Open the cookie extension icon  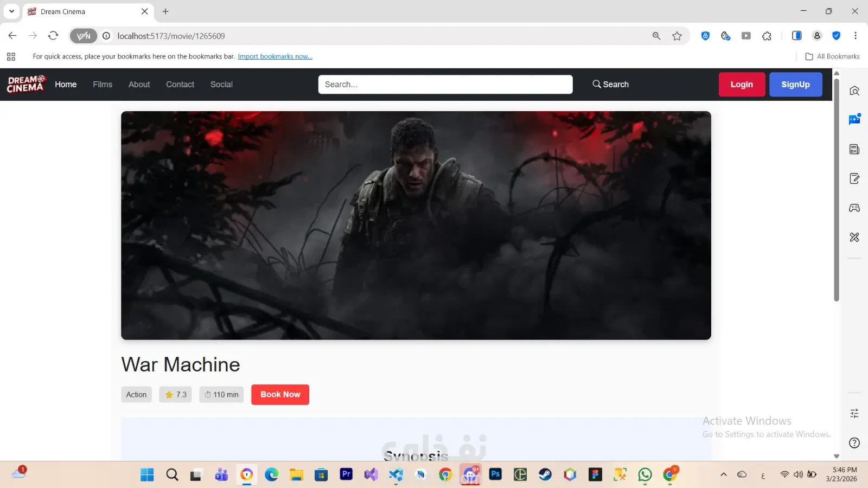[x=726, y=36]
